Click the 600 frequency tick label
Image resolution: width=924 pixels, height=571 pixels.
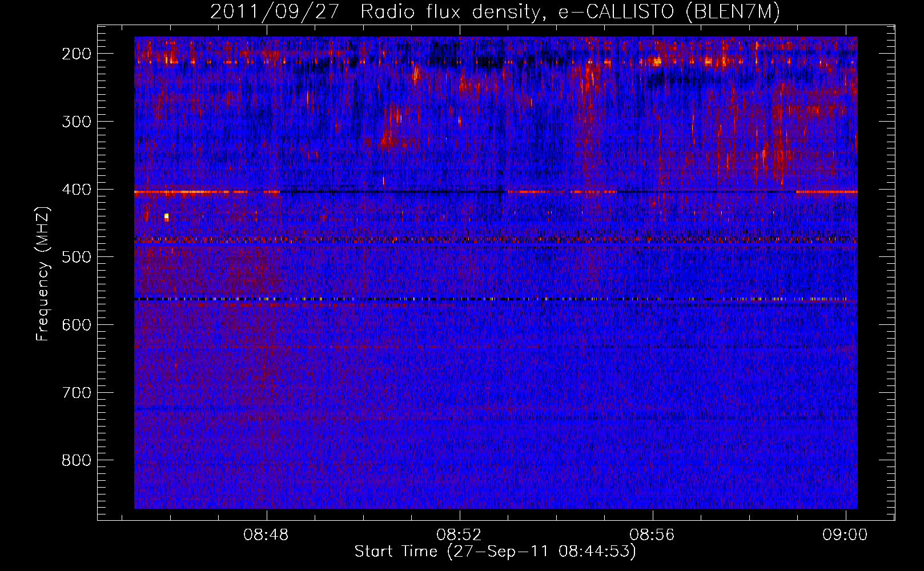coord(77,325)
